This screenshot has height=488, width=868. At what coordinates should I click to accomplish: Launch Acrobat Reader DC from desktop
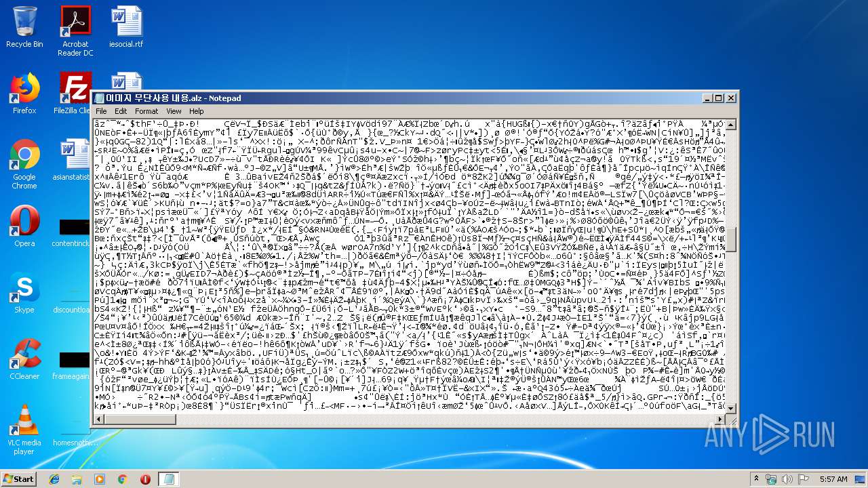(75, 31)
